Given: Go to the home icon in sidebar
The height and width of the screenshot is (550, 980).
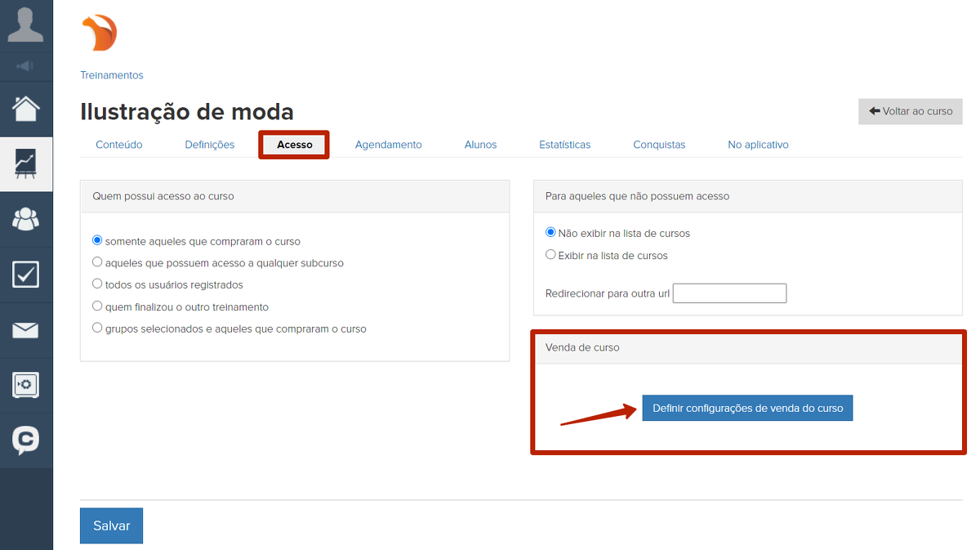Looking at the screenshot, I should coord(25,109).
